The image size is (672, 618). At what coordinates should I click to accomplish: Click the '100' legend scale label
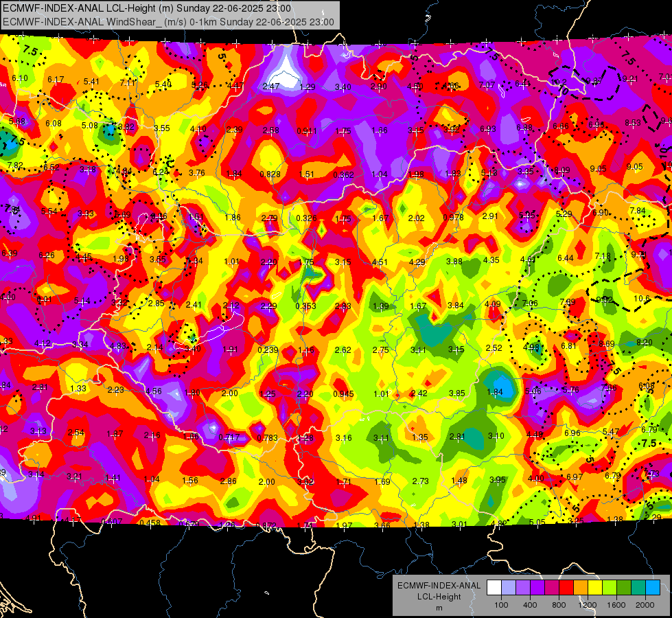point(501,605)
